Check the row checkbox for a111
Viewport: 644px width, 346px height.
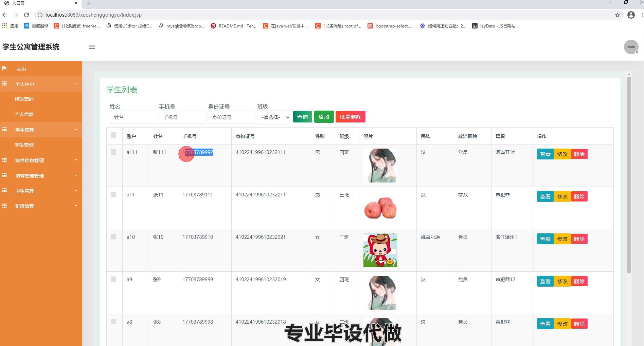click(113, 152)
